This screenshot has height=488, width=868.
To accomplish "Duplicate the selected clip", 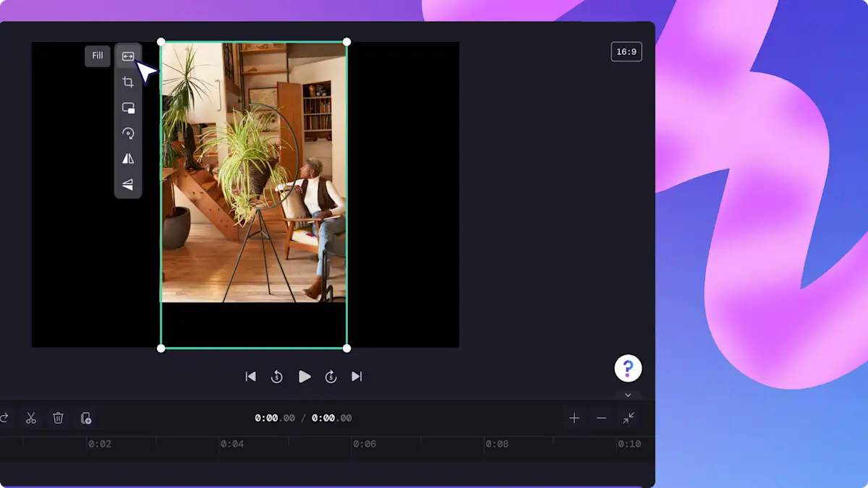I will 86,417.
